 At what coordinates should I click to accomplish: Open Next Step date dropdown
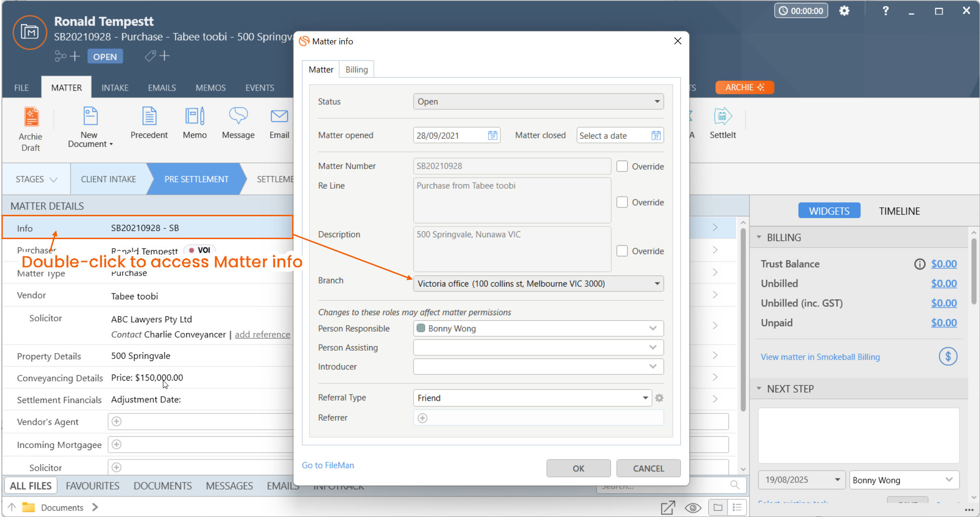pos(837,480)
